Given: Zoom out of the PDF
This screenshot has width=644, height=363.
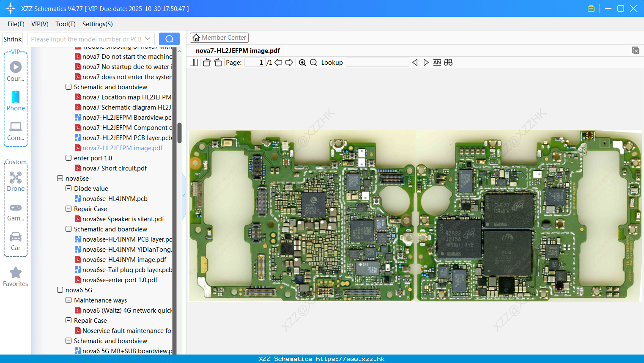Looking at the screenshot, I should (x=313, y=63).
